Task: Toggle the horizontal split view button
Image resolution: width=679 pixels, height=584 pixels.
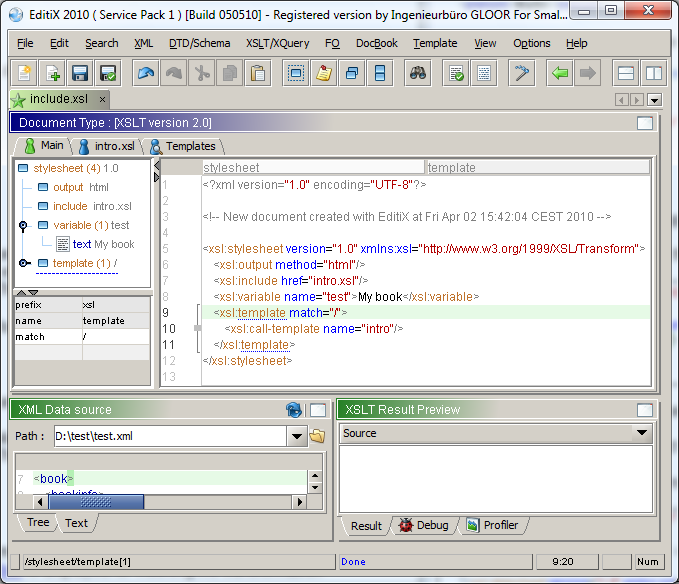Action: 626,73
